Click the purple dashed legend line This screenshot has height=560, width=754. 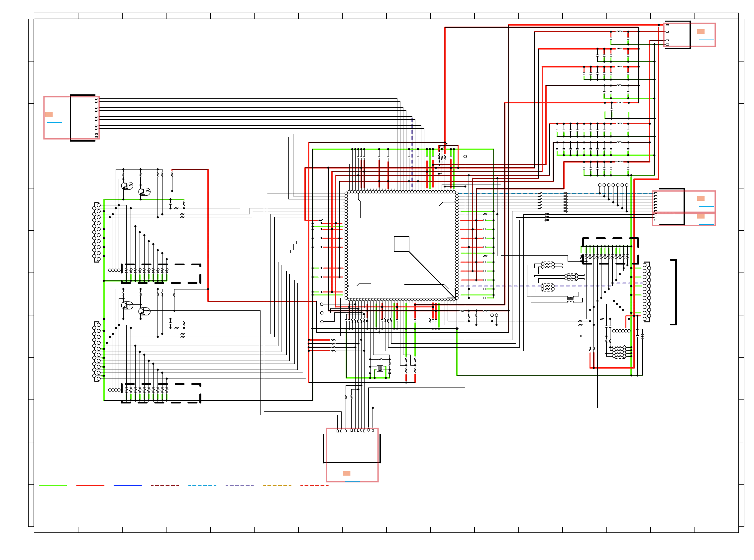(x=240, y=486)
